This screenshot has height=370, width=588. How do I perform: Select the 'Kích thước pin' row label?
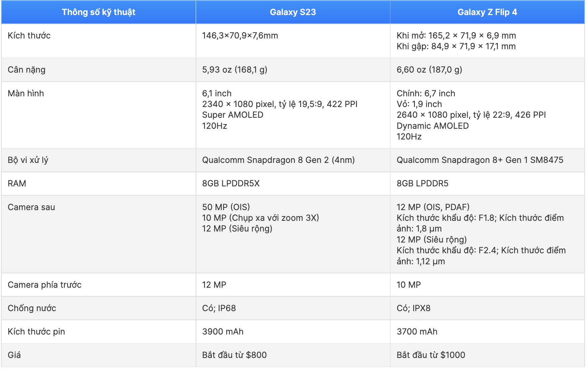[36, 332]
